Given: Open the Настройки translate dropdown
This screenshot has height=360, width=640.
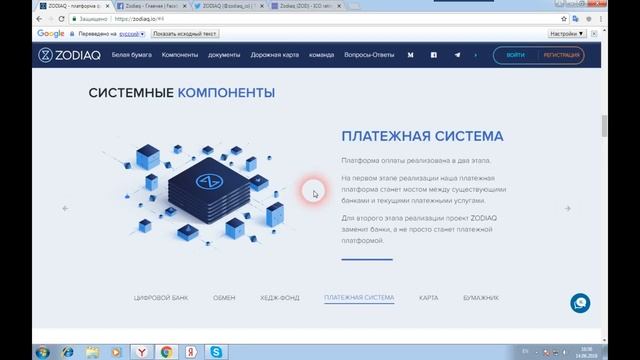Looking at the screenshot, I should tap(567, 34).
